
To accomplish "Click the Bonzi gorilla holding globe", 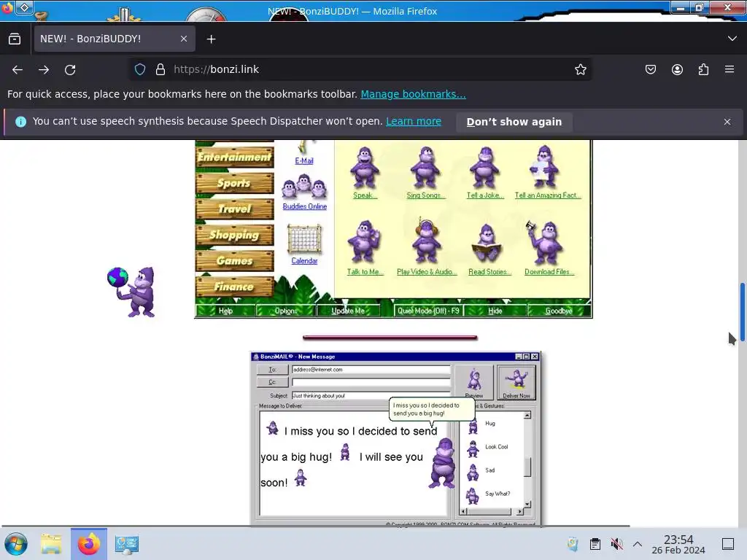I will [x=132, y=292].
